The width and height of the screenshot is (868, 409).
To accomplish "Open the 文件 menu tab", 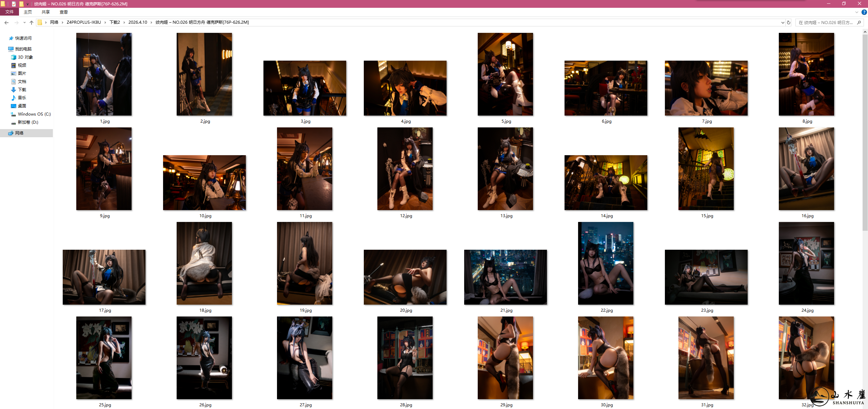I will click(x=9, y=12).
